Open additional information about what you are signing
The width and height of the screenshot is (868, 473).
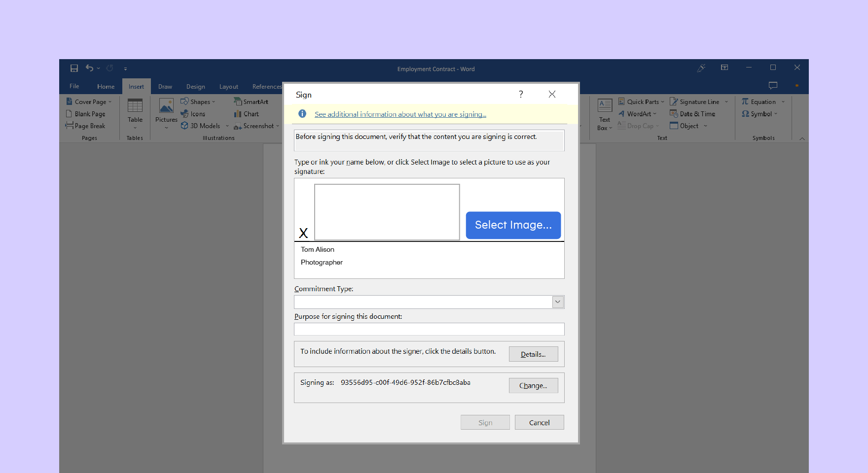(x=399, y=114)
